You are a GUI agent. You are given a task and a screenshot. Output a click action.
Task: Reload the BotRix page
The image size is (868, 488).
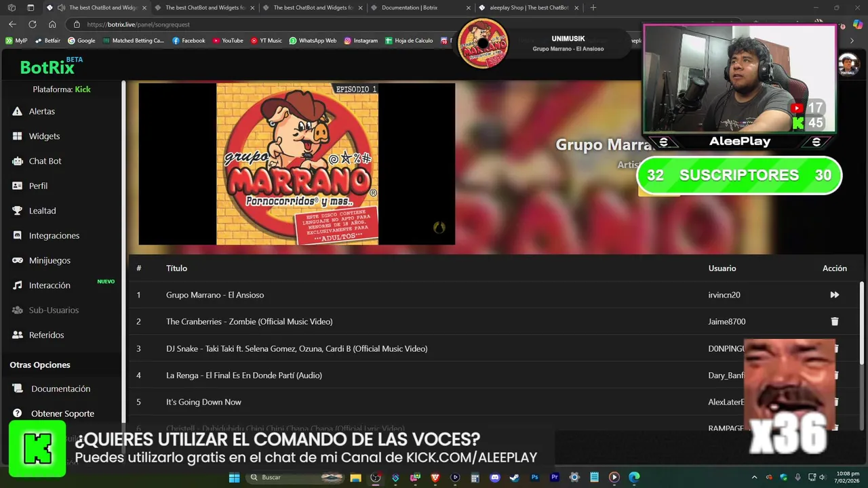click(x=32, y=24)
